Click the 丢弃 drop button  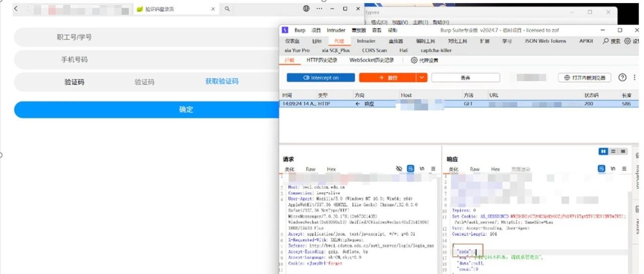click(x=465, y=78)
